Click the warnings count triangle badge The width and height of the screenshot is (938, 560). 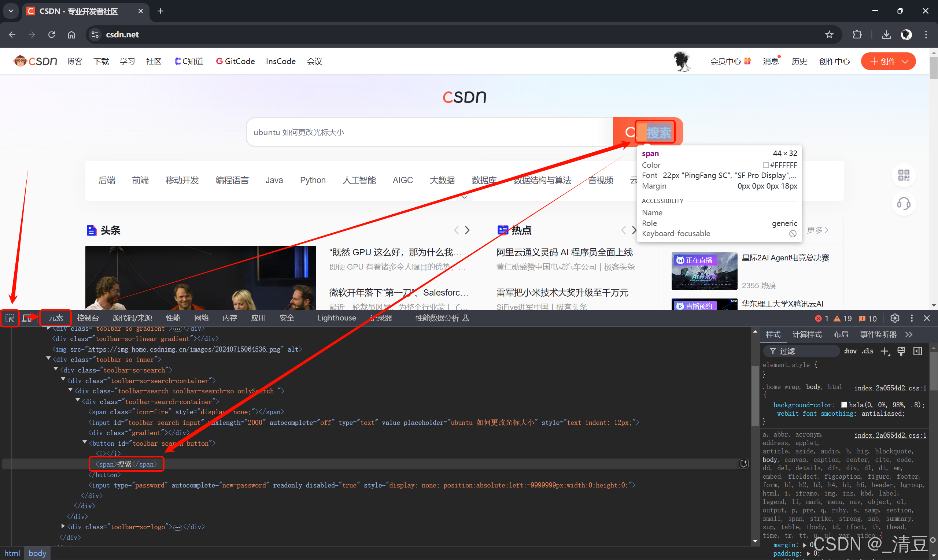pyautogui.click(x=842, y=319)
